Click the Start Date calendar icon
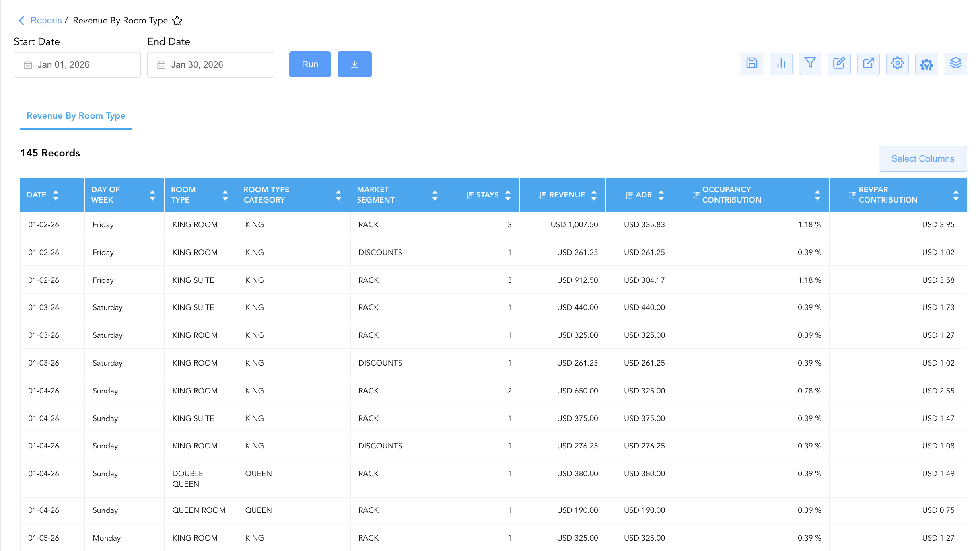 [x=28, y=65]
